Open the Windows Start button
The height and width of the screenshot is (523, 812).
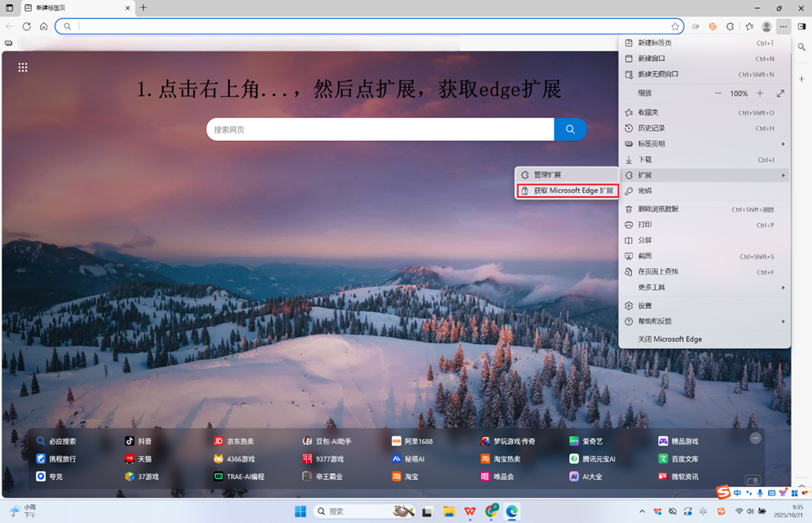click(300, 512)
